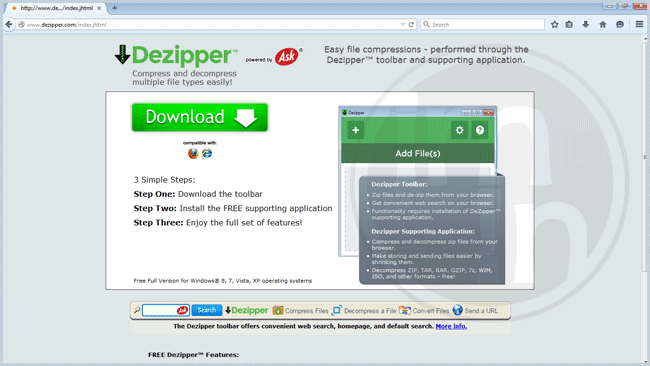Click Compress Files on the toolbar

coord(301,310)
